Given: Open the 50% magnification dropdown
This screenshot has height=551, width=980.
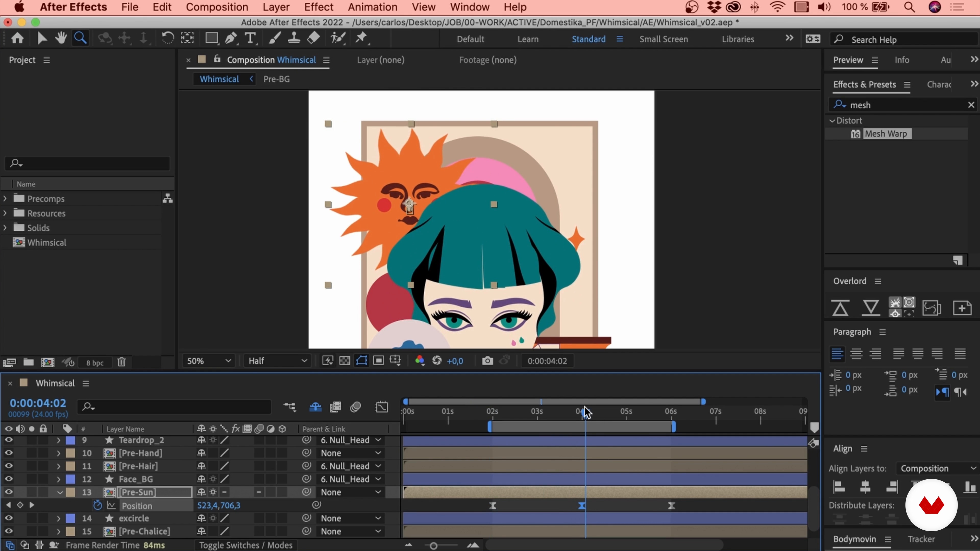Looking at the screenshot, I should 209,361.
